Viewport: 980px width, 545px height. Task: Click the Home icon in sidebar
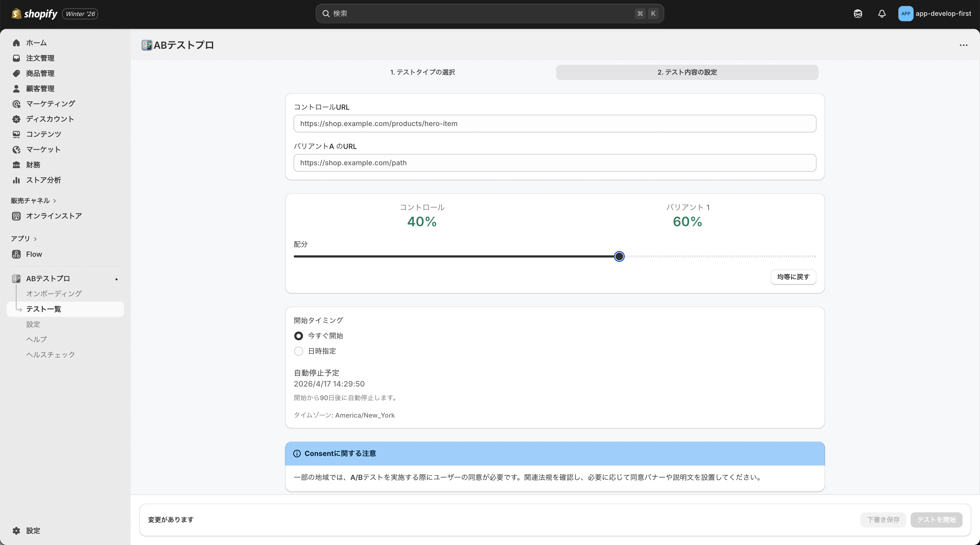(x=16, y=43)
